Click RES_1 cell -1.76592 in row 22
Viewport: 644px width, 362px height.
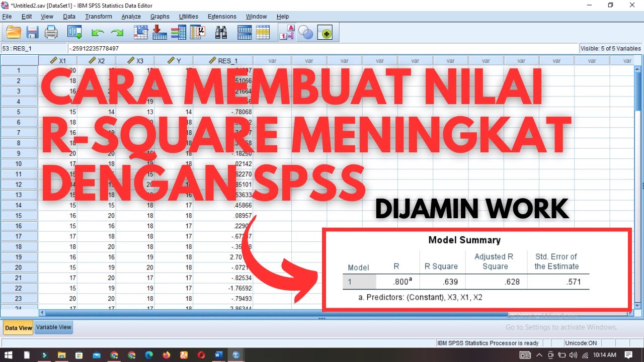pyautogui.click(x=223, y=289)
